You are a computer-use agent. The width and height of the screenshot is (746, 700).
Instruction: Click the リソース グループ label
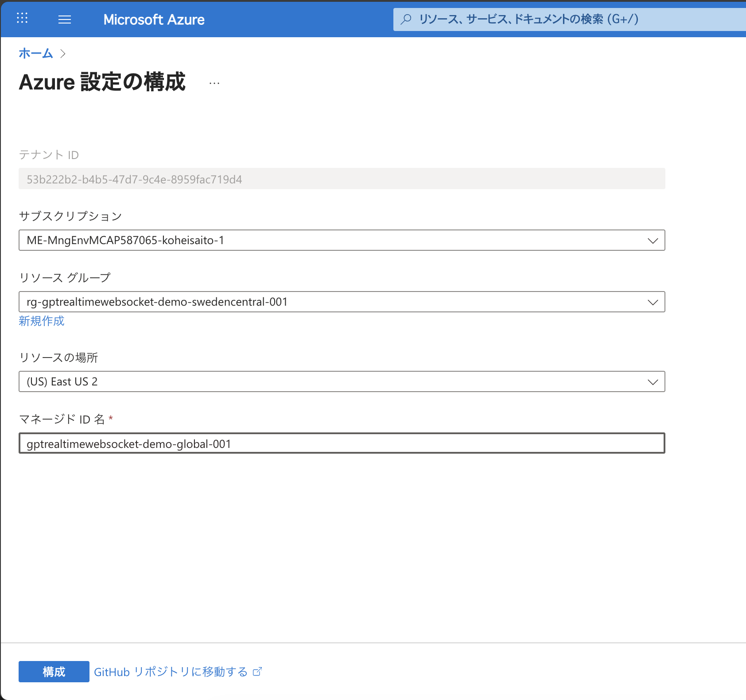65,277
